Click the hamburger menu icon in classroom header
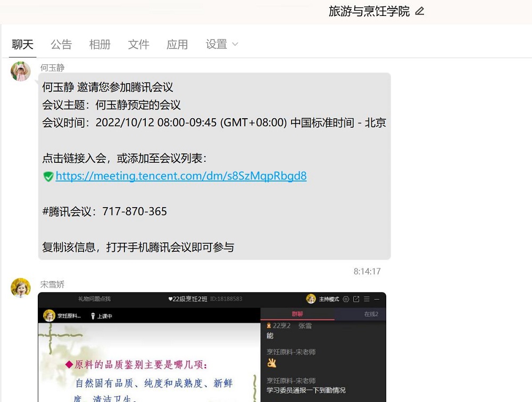 367,299
